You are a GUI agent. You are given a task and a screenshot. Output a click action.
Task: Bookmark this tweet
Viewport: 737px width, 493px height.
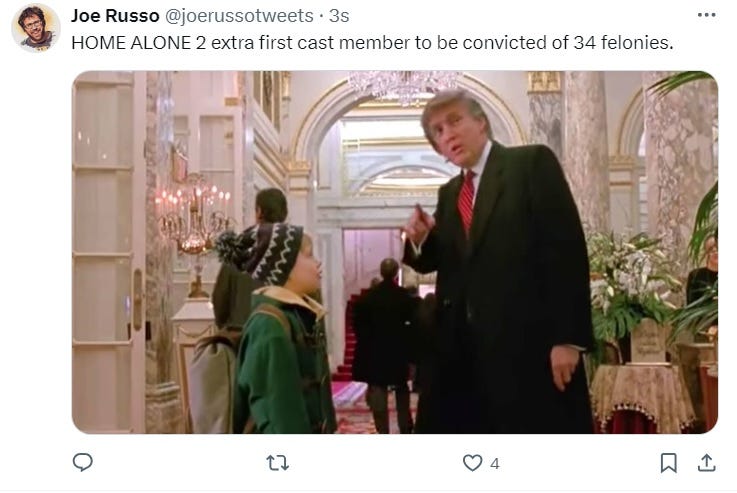click(668, 463)
